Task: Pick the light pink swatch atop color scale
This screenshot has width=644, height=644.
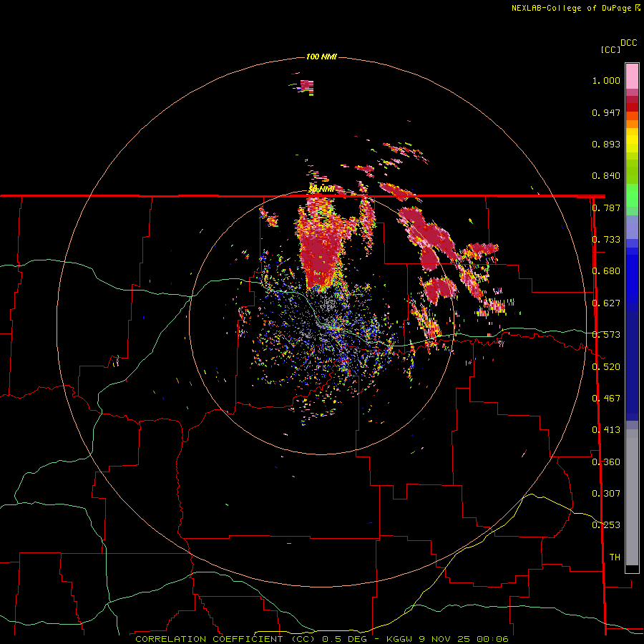Action: tap(632, 76)
